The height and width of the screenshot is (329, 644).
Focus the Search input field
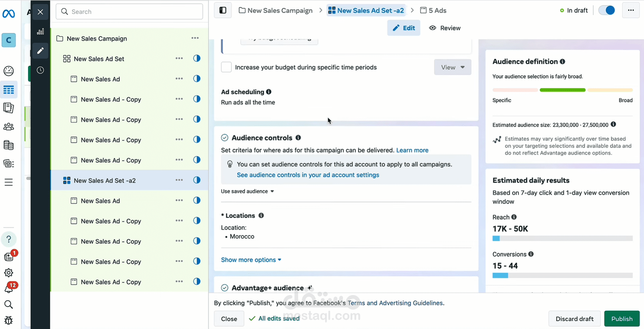click(129, 11)
